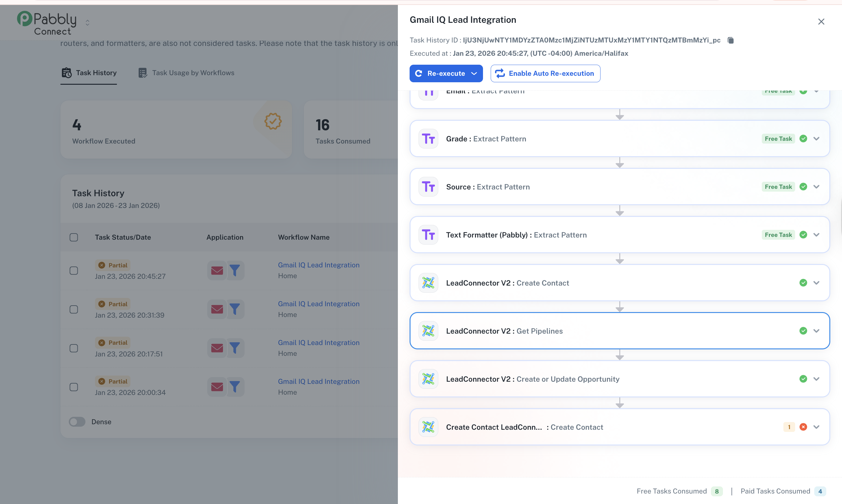Click the filter funnel icon in the 20:00:34 row

235,387
